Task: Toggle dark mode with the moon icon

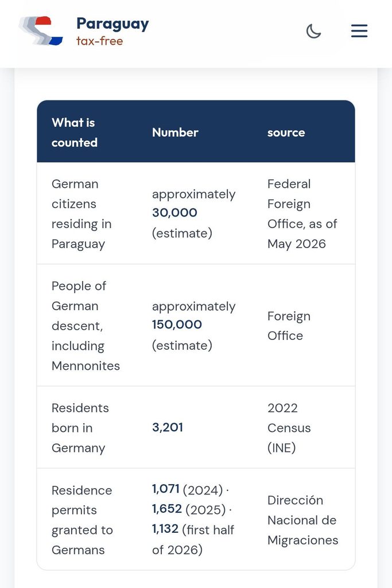Action: point(313,31)
